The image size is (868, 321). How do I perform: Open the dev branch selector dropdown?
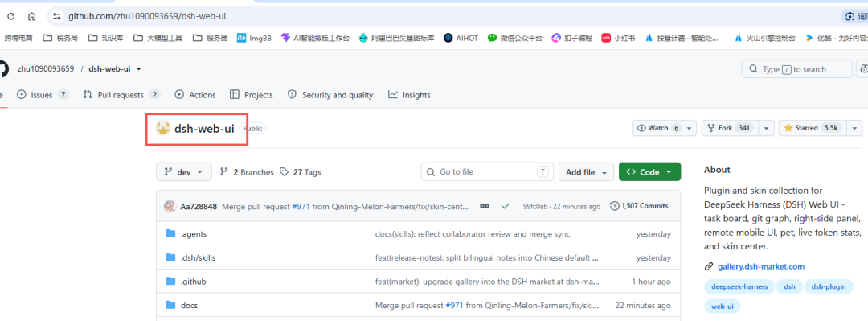(x=184, y=172)
